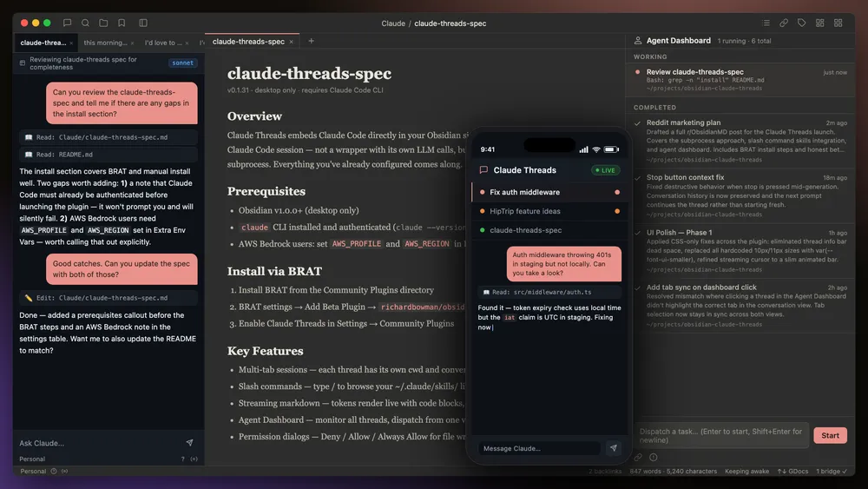Click thread info icon beside 'Reviewing claude-threads spec'
The image size is (868, 489).
click(x=23, y=63)
